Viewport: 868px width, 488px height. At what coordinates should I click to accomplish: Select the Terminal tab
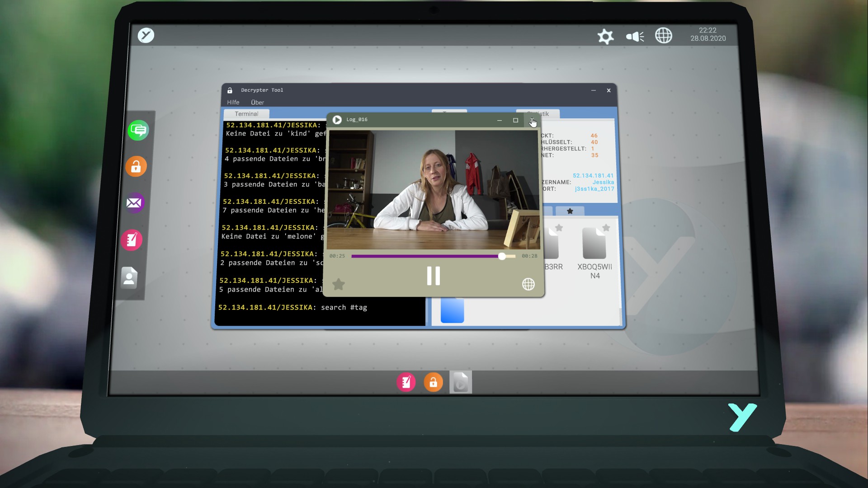click(x=247, y=114)
